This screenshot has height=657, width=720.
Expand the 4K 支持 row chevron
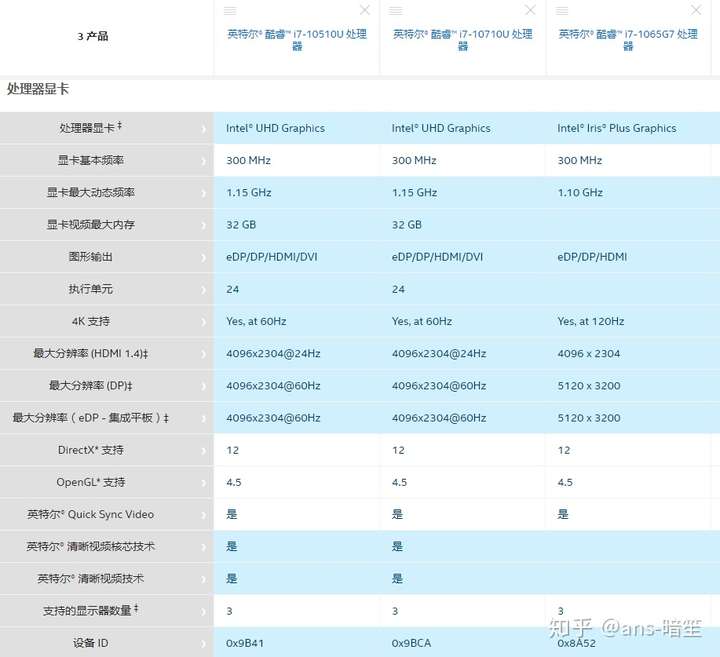[x=203, y=322]
